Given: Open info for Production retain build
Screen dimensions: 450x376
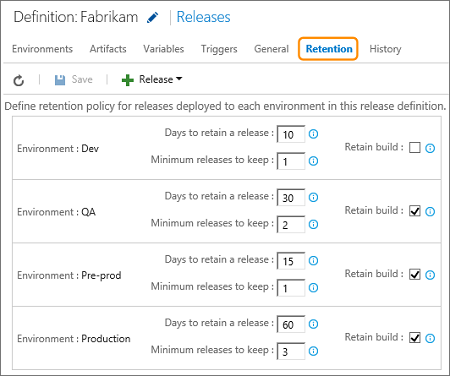Looking at the screenshot, I should point(430,338).
